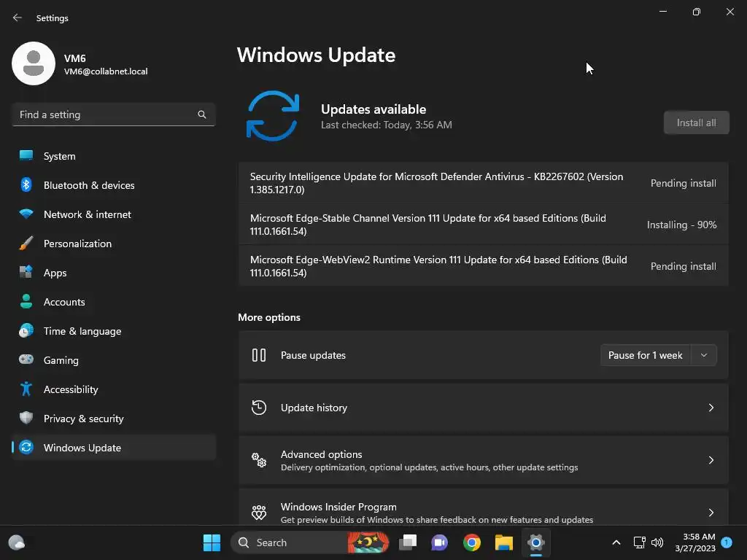The image size is (747, 560).
Task: Click the System monitor icon in sidebar
Action: (26, 156)
